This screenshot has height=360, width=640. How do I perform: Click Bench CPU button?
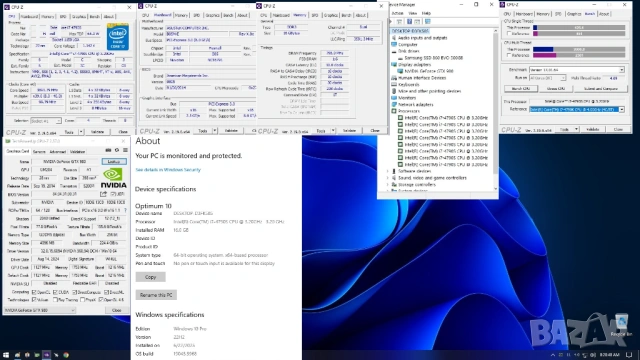click(521, 89)
